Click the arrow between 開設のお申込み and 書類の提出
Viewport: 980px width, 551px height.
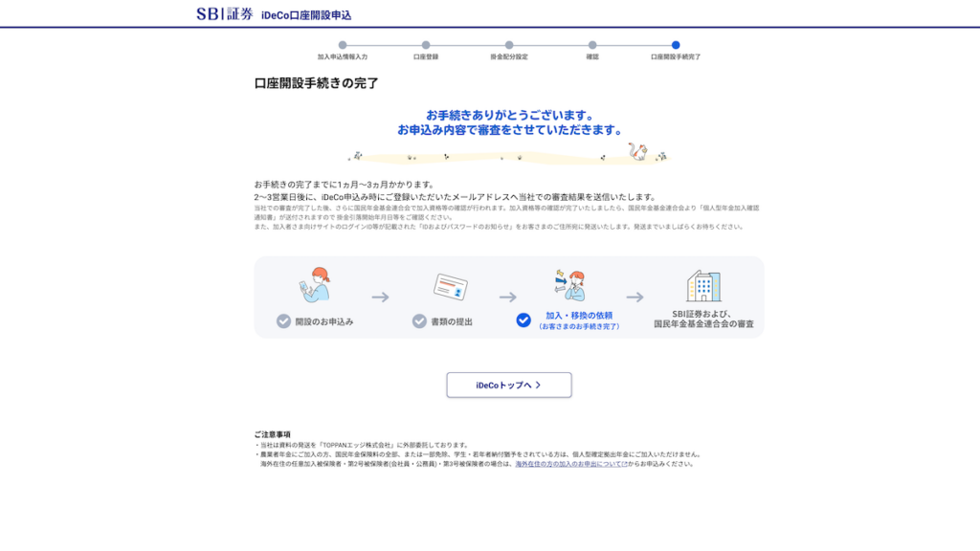[x=380, y=296]
